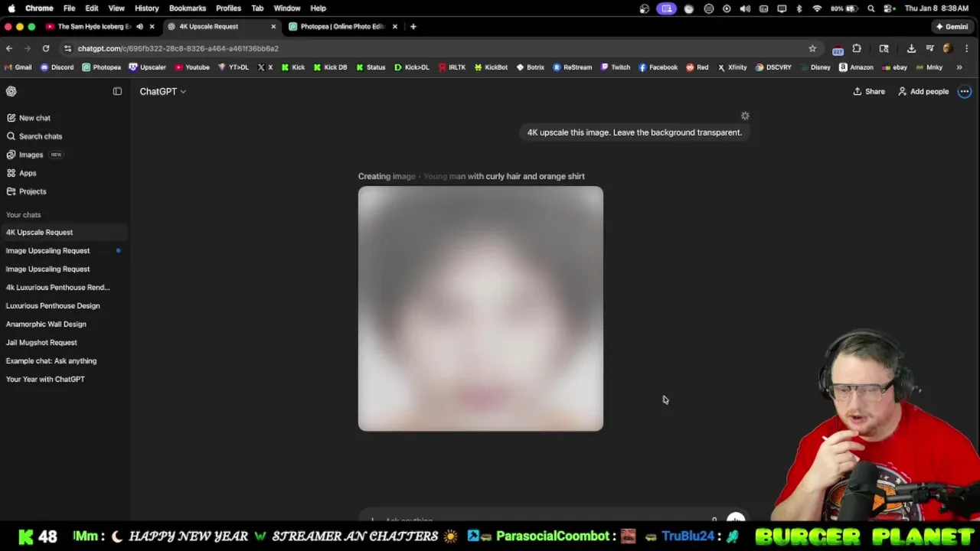Open Spotlight search in the menu bar
The width and height of the screenshot is (980, 551).
871,8
